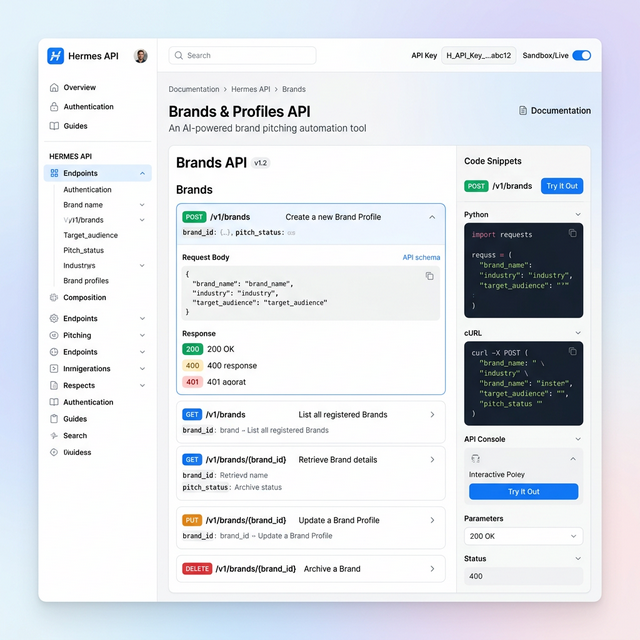Click the Documentation page icon in header

(523, 111)
